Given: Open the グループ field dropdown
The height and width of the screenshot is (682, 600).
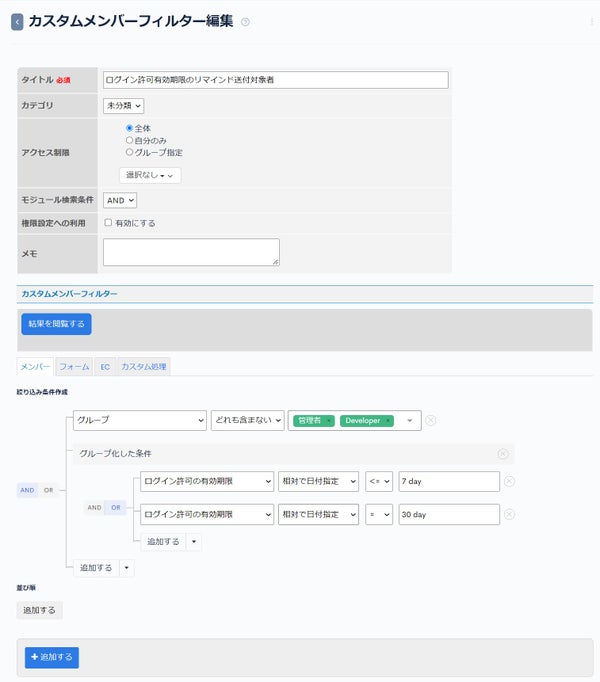Looking at the screenshot, I should pyautogui.click(x=140, y=421).
